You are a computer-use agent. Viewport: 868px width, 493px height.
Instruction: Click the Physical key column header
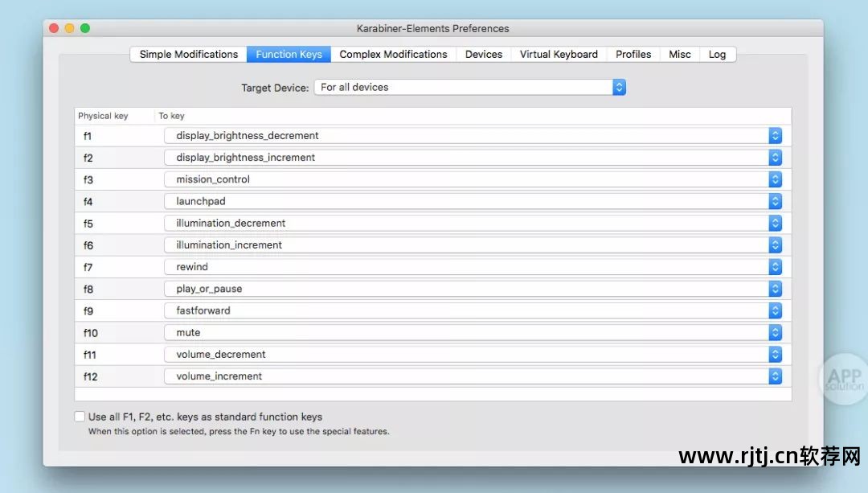(103, 116)
